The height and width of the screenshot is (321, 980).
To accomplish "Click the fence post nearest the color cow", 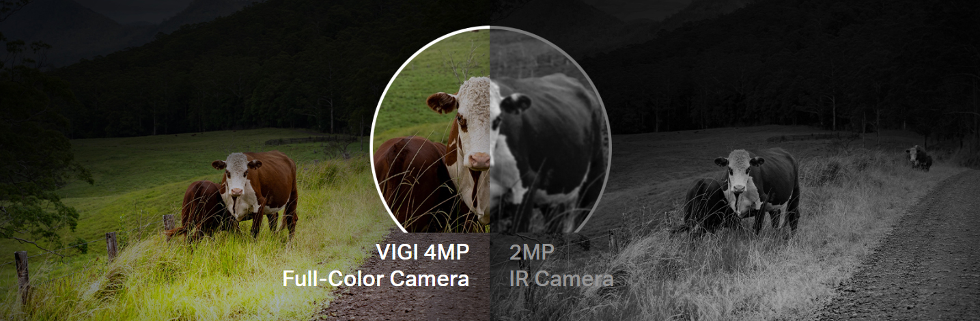I will coord(168,225).
